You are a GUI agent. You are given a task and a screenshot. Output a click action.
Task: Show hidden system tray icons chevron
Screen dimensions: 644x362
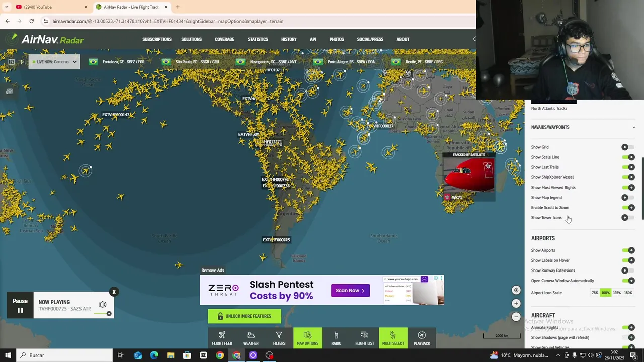[558, 355]
